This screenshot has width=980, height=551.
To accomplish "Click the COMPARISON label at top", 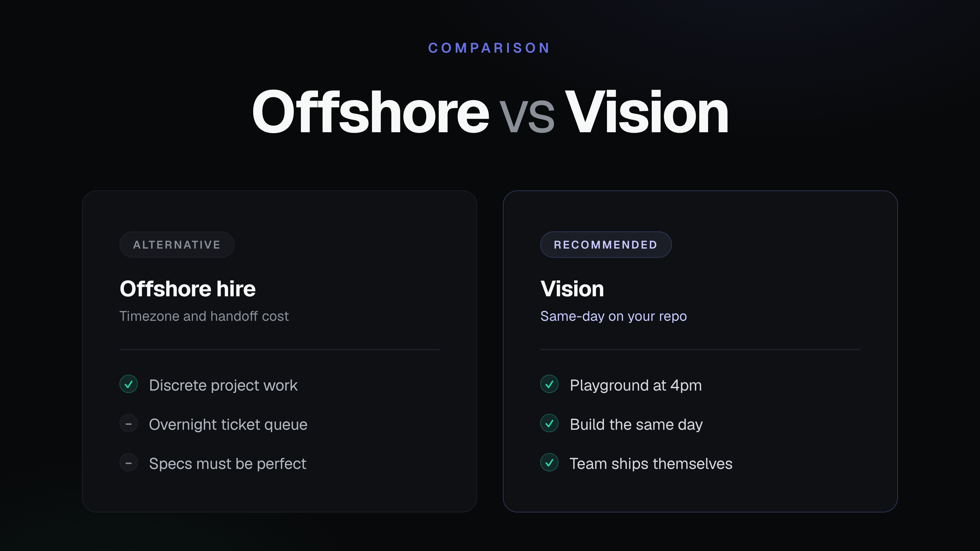I will (490, 48).
